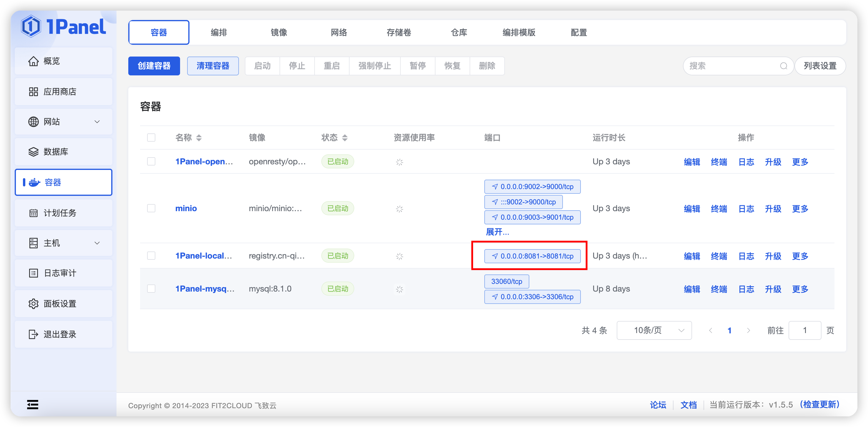Expand the 主机 sidebar menu chevron
Viewport: 868px width, 427px height.
(97, 243)
